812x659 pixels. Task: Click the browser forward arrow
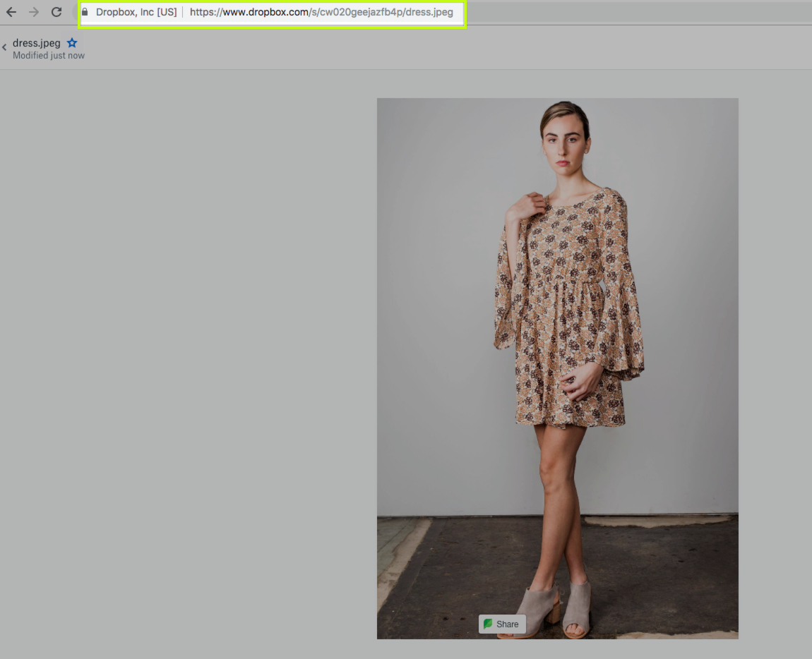click(34, 12)
